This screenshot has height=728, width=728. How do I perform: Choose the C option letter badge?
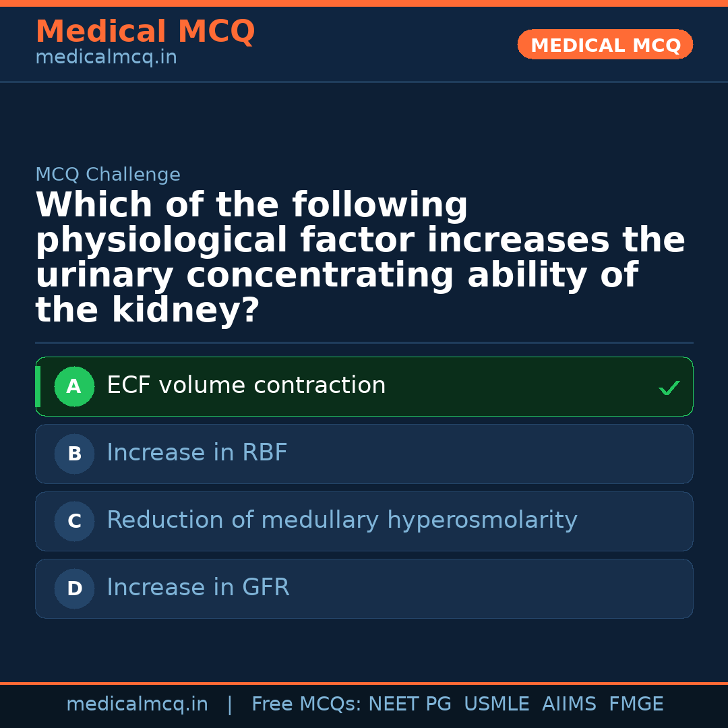pyautogui.click(x=74, y=522)
